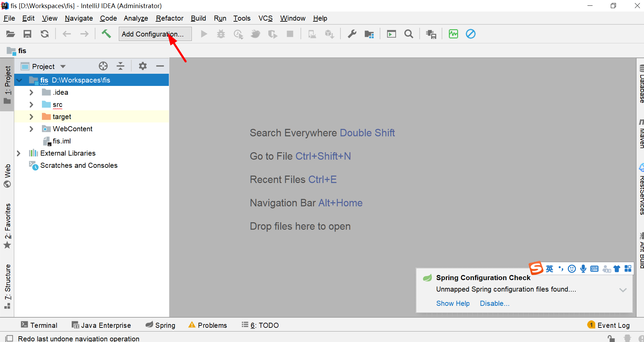Hide the Project panel with minus icon
This screenshot has width=644, height=342.
[x=160, y=66]
